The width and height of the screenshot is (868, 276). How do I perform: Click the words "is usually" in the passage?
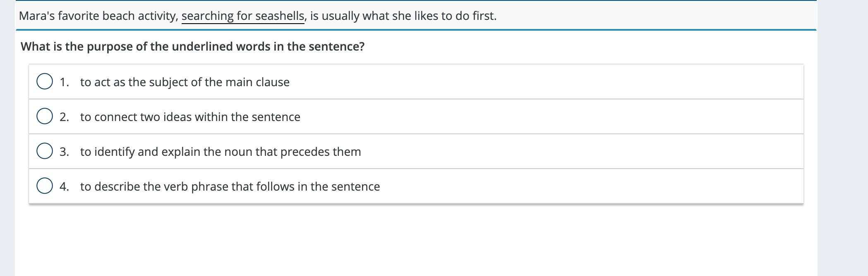[x=335, y=16]
